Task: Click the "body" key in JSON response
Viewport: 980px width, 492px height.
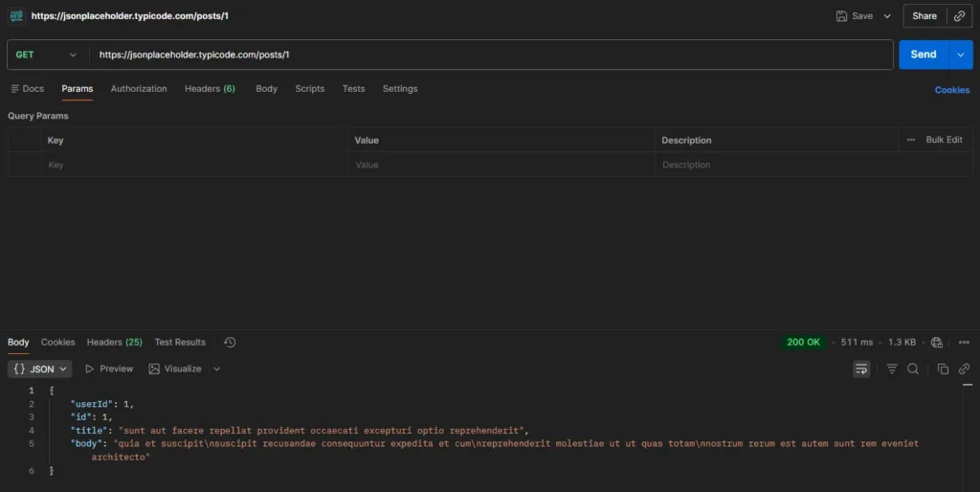Action: 87,444
